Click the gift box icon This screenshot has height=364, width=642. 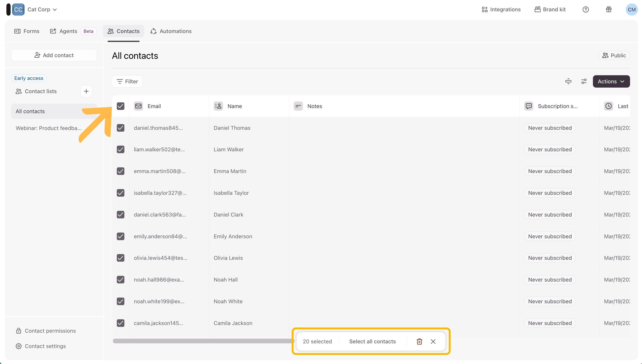(x=608, y=10)
